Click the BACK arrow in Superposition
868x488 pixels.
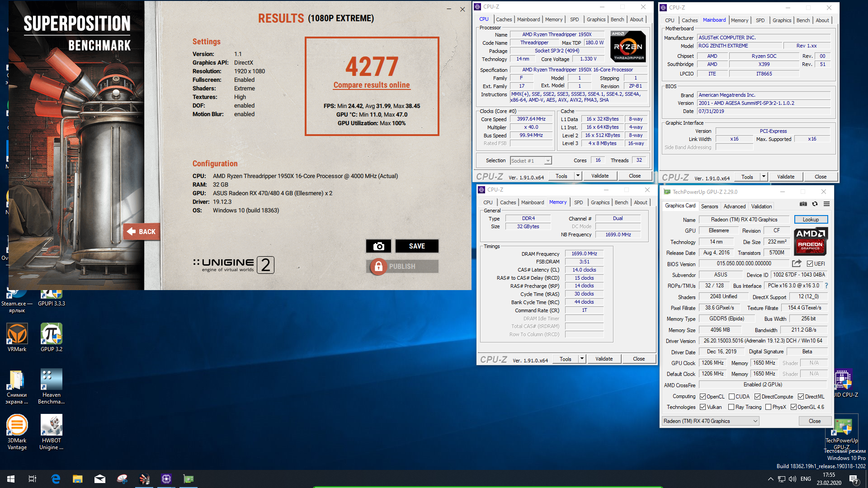click(x=142, y=231)
